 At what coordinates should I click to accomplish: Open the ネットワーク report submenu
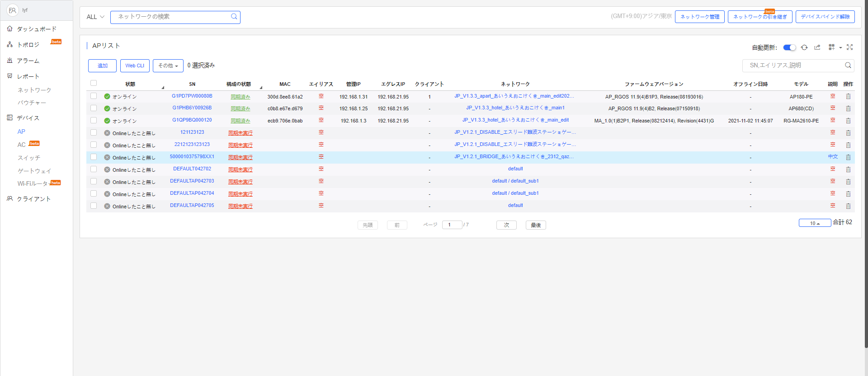(34, 90)
